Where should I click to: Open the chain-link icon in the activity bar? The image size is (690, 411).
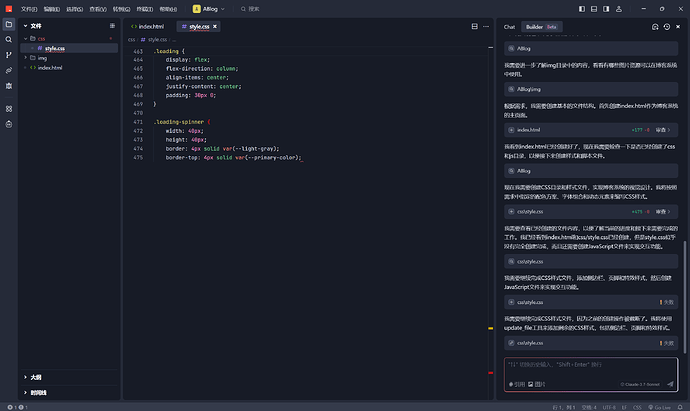9,70
